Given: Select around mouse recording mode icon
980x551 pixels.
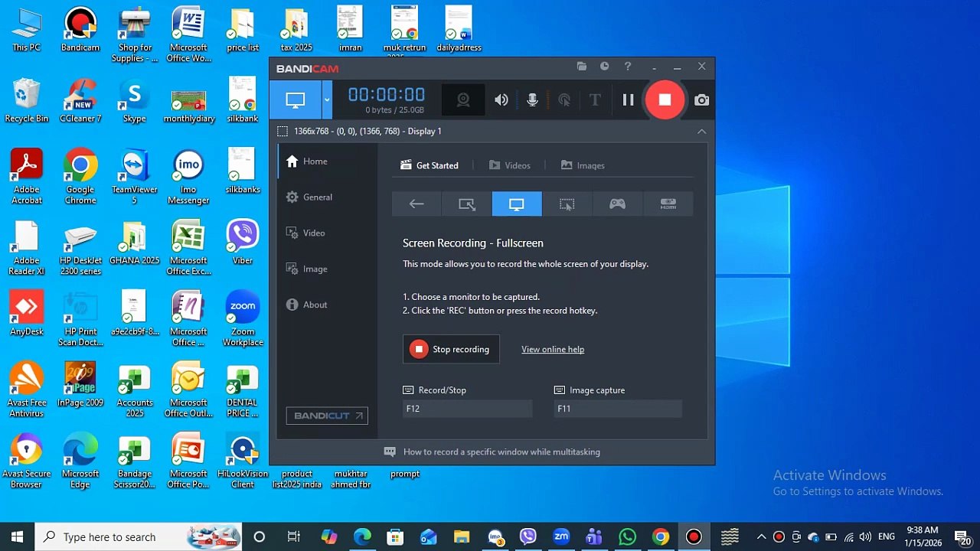Looking at the screenshot, I should [x=567, y=204].
